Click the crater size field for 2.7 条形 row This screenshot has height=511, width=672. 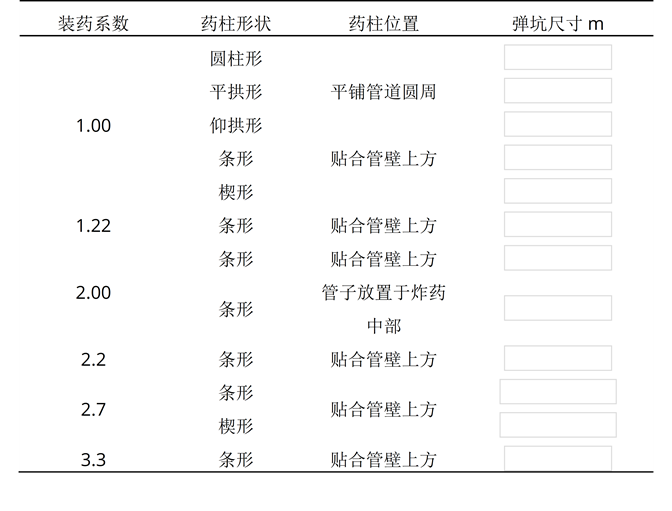point(558,391)
